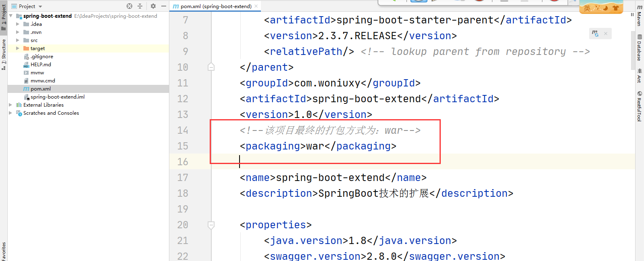Dismiss the Maven reload popup

606,34
